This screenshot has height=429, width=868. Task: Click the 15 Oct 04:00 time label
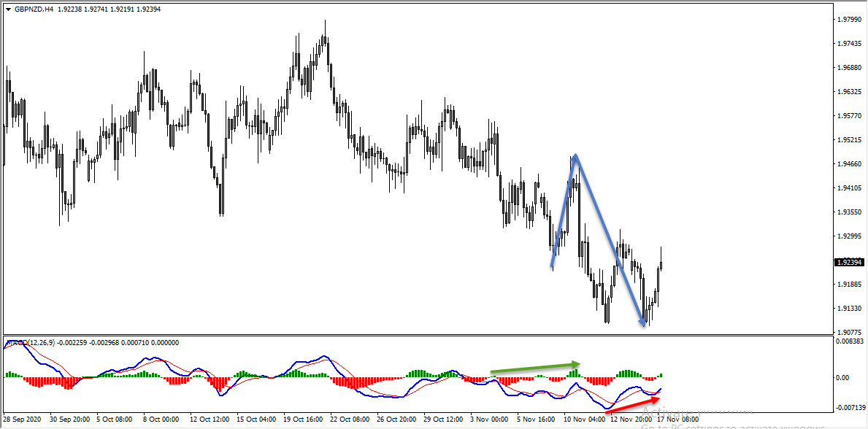click(x=256, y=419)
